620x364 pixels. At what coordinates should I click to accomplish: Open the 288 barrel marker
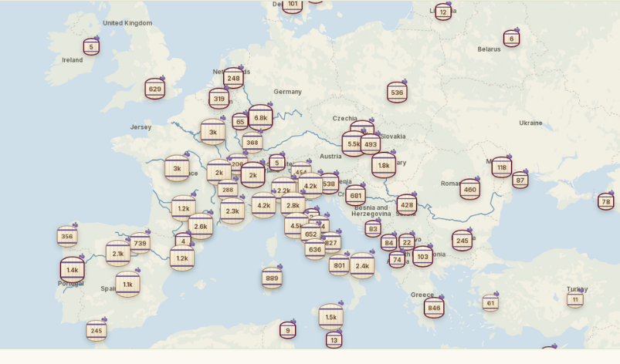click(228, 190)
